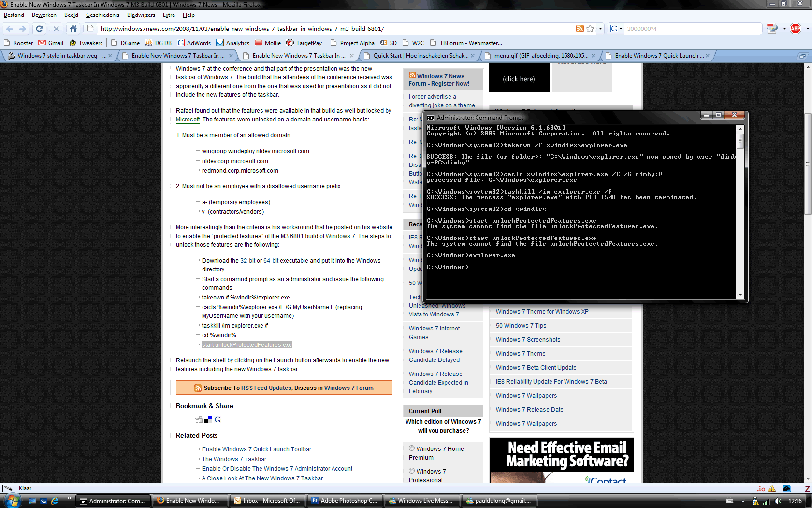This screenshot has width=812, height=508.
Task: Open Google search engine selector dropdown
Action: point(616,29)
